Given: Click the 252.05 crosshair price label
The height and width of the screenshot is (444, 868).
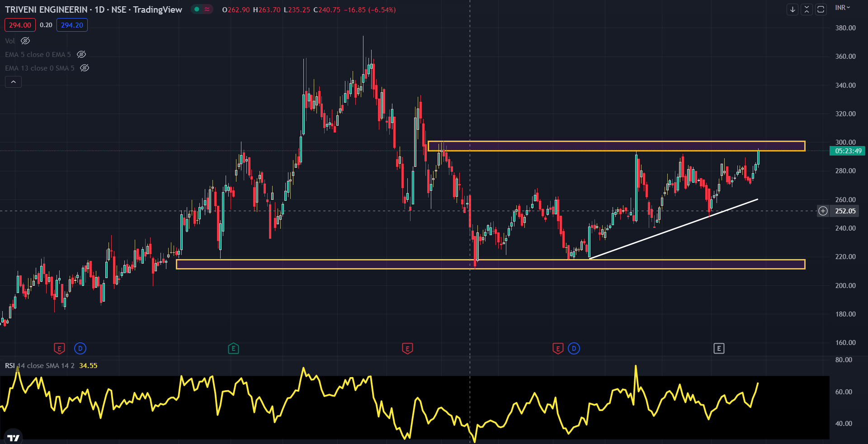Looking at the screenshot, I should [845, 211].
